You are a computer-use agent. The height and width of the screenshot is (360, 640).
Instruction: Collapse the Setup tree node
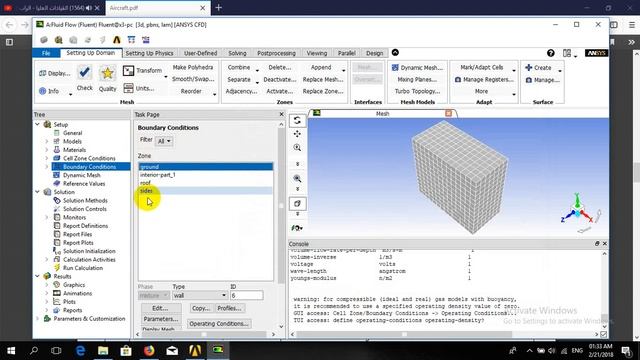click(38, 124)
